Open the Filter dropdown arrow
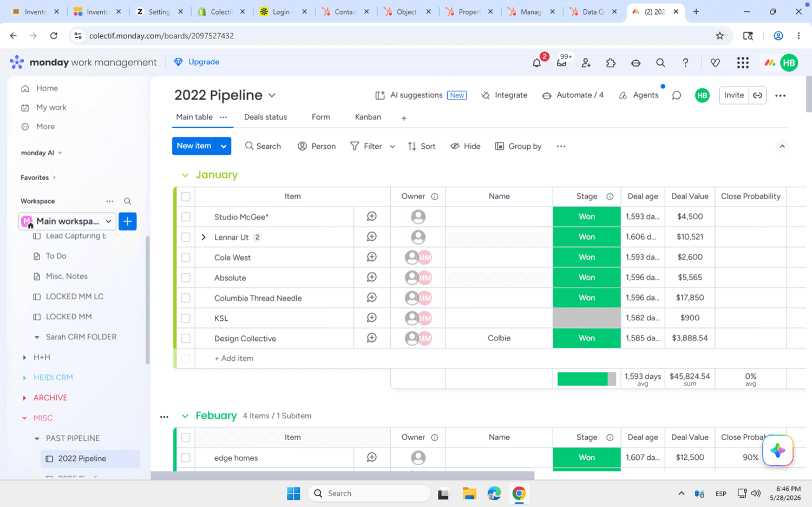The height and width of the screenshot is (507, 812). [x=392, y=147]
